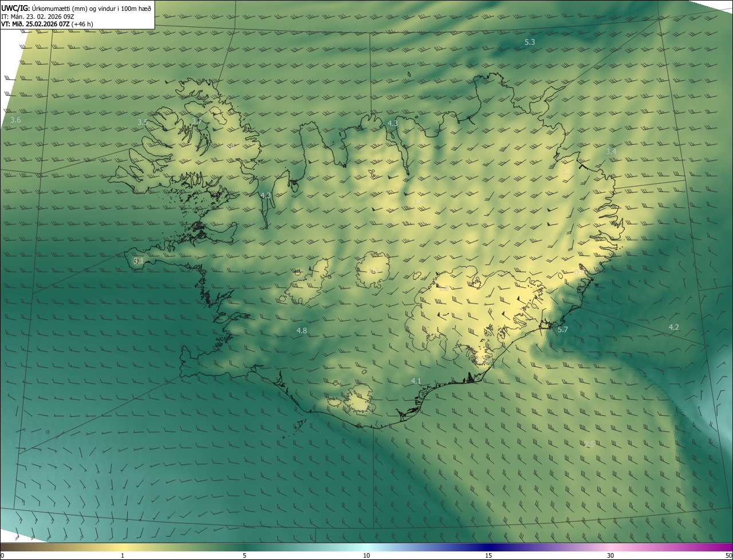Screen dimensions: 733x560
Task: Click the 3.4 value off the east coast
Action: pyautogui.click(x=611, y=151)
